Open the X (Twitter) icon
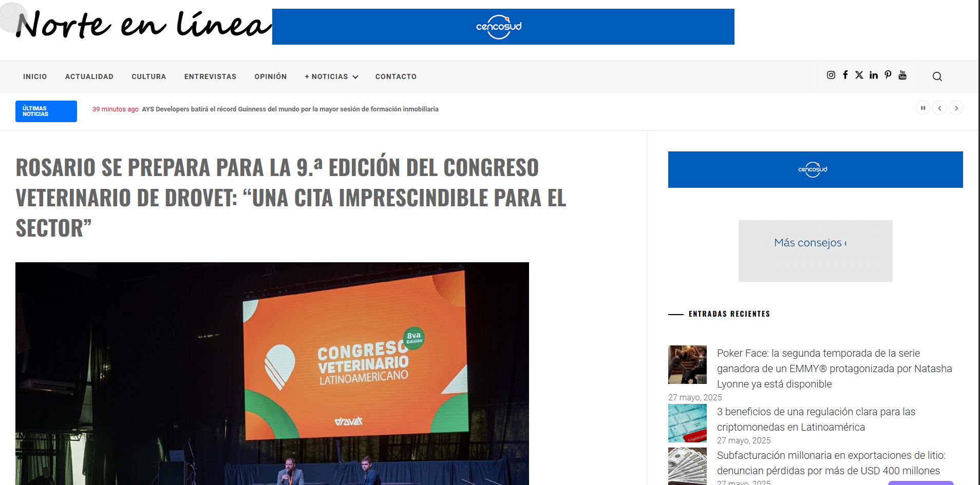This screenshot has width=980, height=485. (x=859, y=75)
